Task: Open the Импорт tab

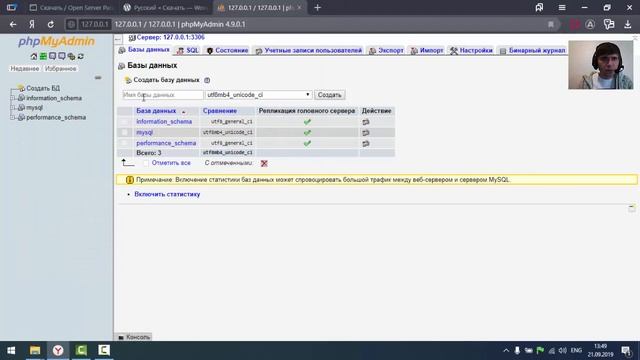Action: (x=427, y=50)
